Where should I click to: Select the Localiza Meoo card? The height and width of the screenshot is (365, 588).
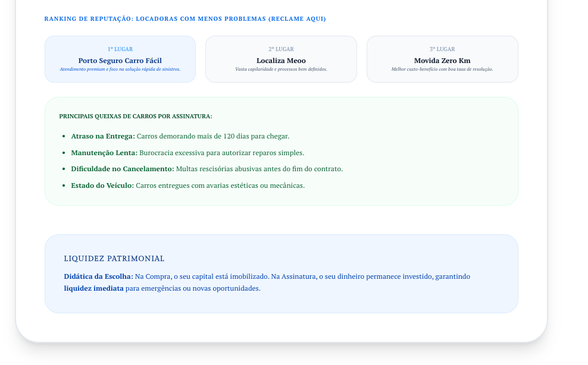click(281, 59)
